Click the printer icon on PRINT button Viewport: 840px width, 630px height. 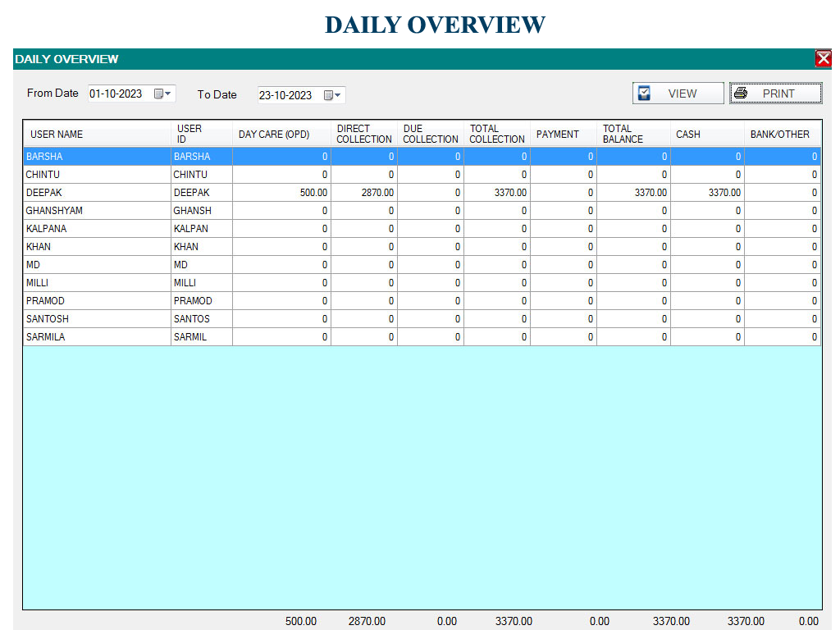(x=741, y=94)
